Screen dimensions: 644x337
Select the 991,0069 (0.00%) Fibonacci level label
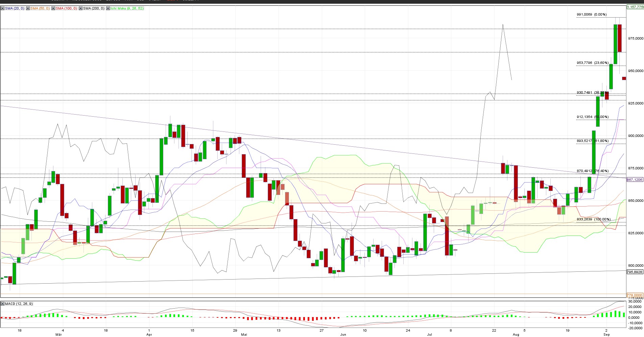(x=591, y=15)
